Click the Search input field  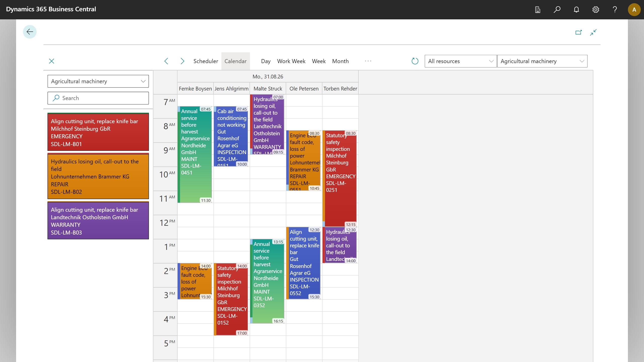(x=98, y=98)
